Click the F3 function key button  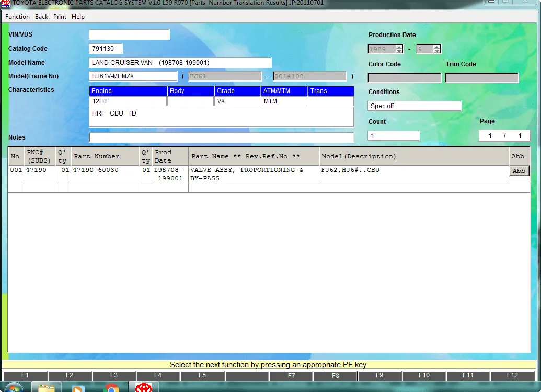(x=114, y=375)
